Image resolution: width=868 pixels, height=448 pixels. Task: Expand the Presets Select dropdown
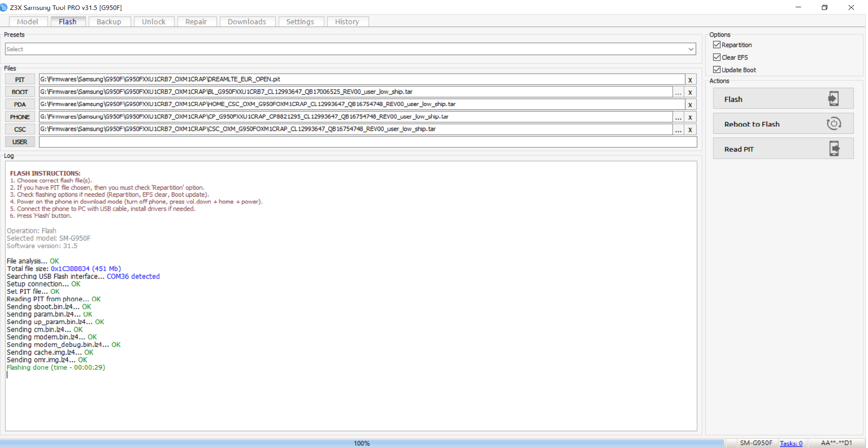pos(691,49)
